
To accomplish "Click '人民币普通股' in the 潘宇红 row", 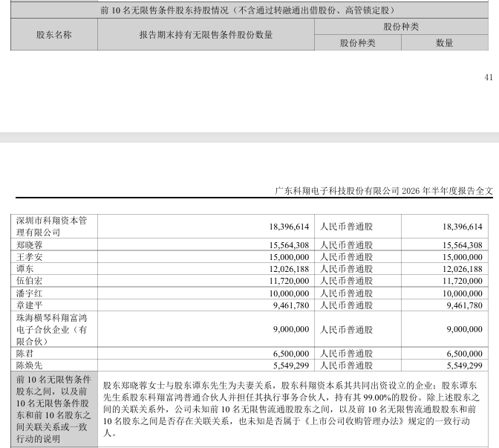I will [346, 293].
